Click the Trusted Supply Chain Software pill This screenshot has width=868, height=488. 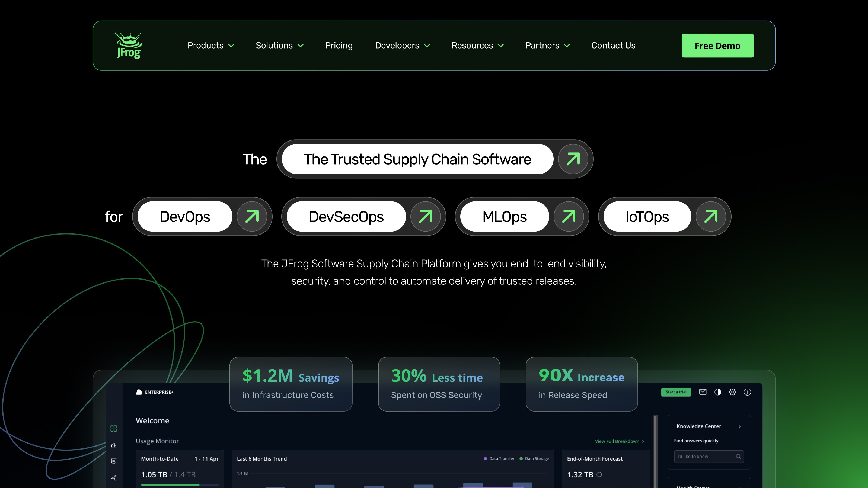417,159
